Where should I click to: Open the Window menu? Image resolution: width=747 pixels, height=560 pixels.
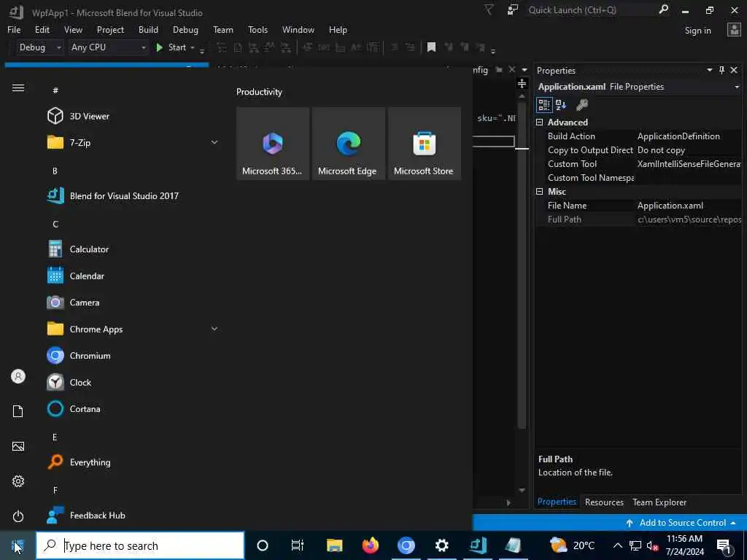[x=298, y=29]
